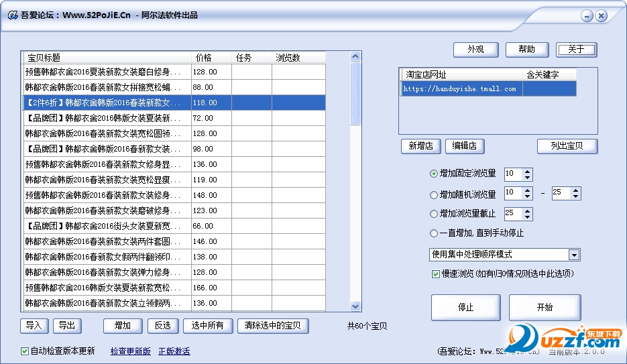Open the 帮助 help button

click(x=526, y=50)
